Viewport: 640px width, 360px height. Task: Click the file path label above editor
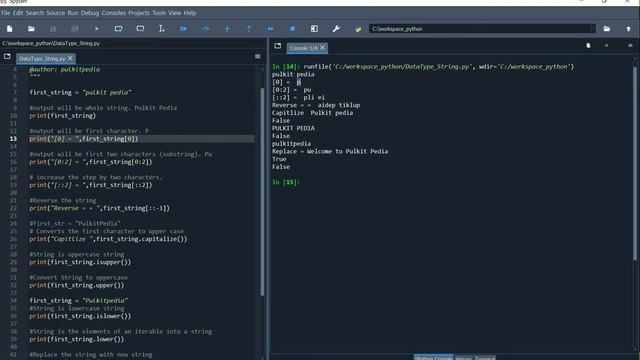[51, 43]
